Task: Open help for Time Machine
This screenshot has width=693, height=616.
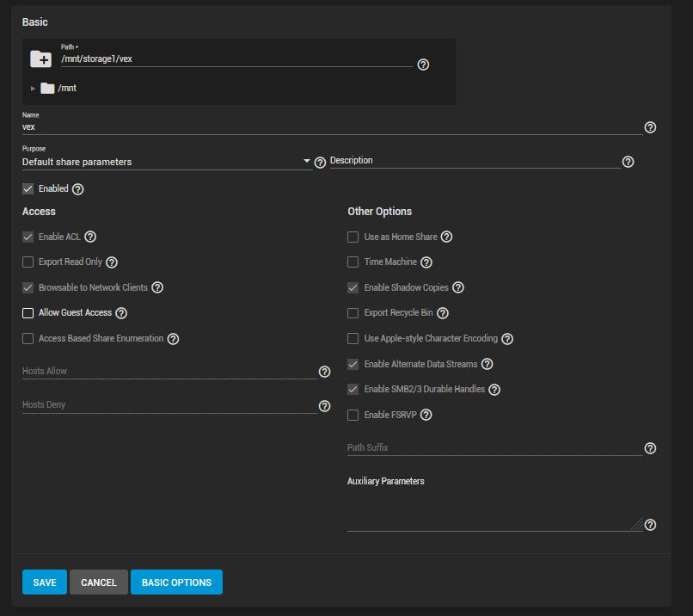Action: tap(426, 262)
